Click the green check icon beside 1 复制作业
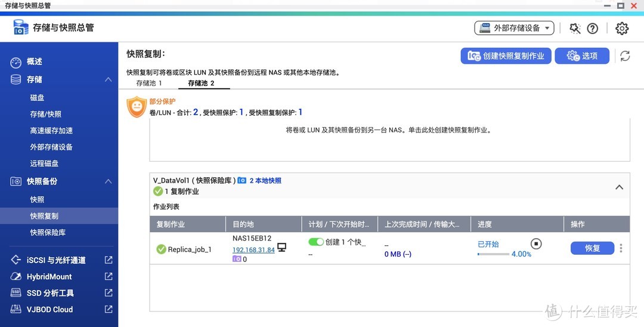The image size is (644, 327). tap(157, 191)
